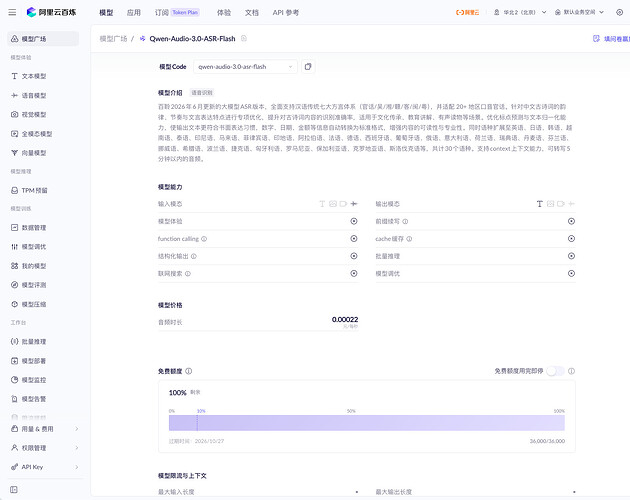The height and width of the screenshot is (500, 630).
Task: Click the info icon beside 联网搜索
Action: pos(188,274)
